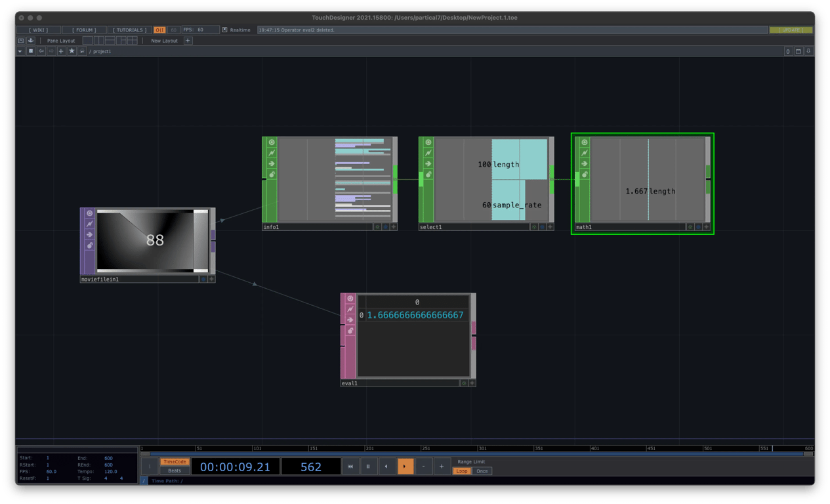Expand parameters of the eval1 node
The height and width of the screenshot is (504, 830).
click(472, 383)
